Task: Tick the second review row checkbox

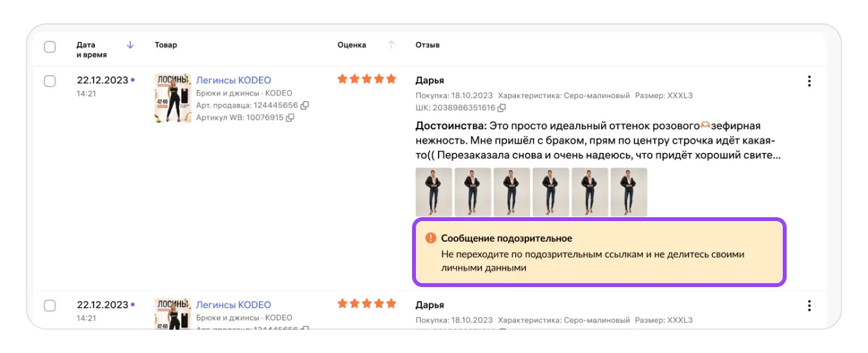Action: point(50,306)
